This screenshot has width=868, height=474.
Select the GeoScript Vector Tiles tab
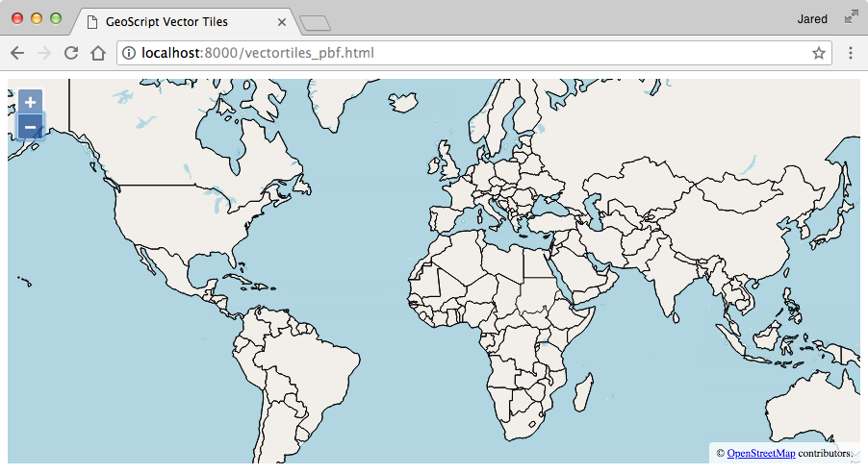(185, 22)
